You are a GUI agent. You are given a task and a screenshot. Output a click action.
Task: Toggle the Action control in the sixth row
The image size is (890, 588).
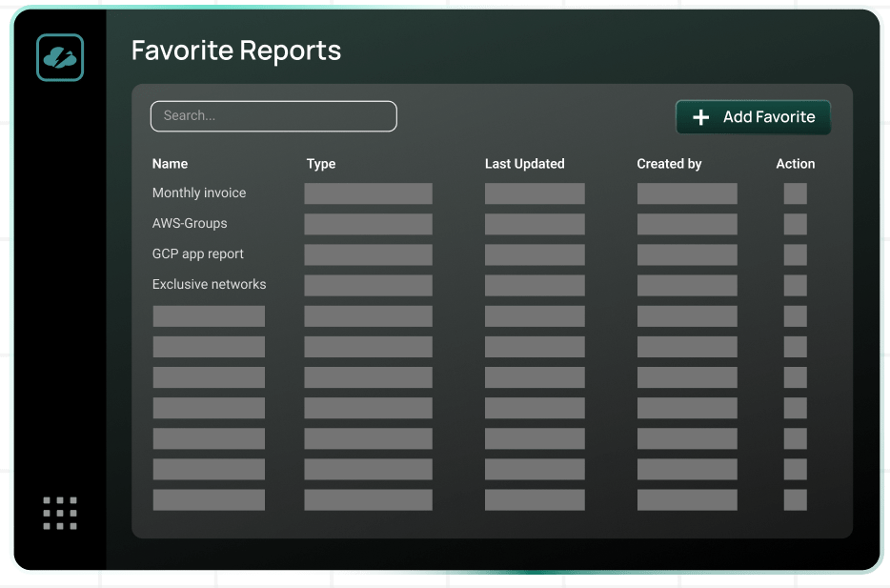796,347
